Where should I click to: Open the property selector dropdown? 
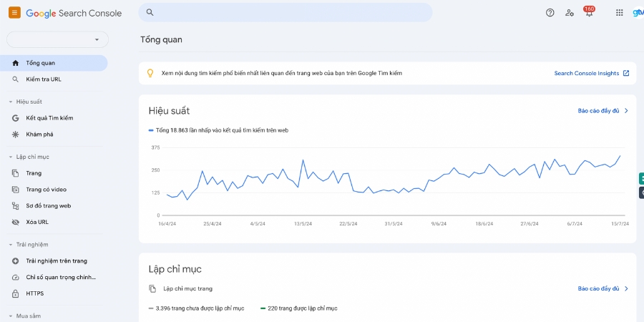pos(57,39)
